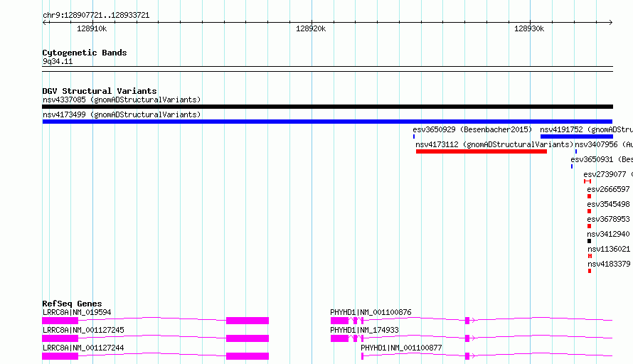
Task: Click the esv2666597 label text
Action: [x=608, y=189]
